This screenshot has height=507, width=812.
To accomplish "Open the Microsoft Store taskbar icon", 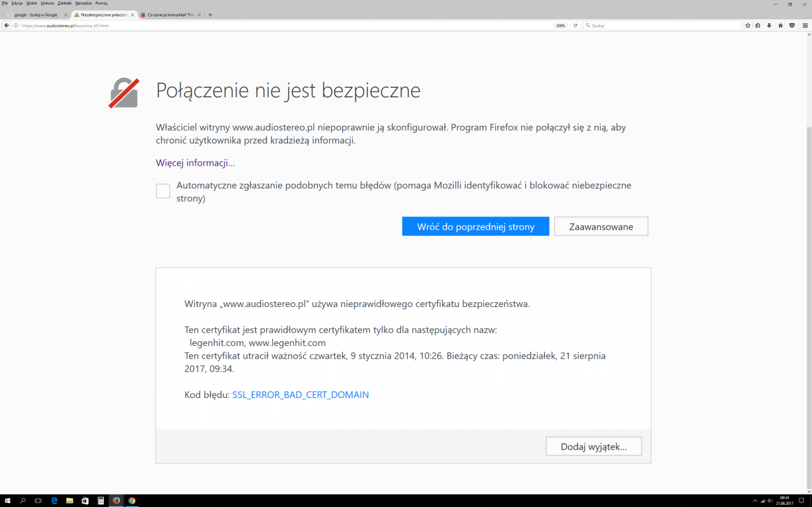I will [85, 500].
